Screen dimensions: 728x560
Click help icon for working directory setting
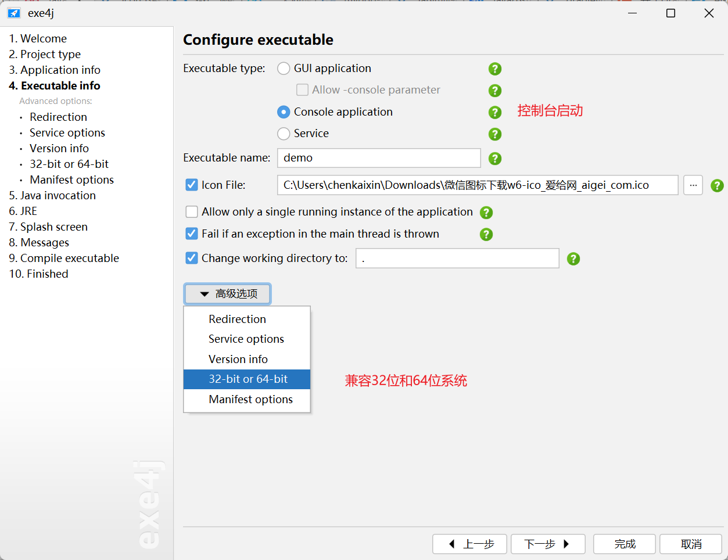573,259
